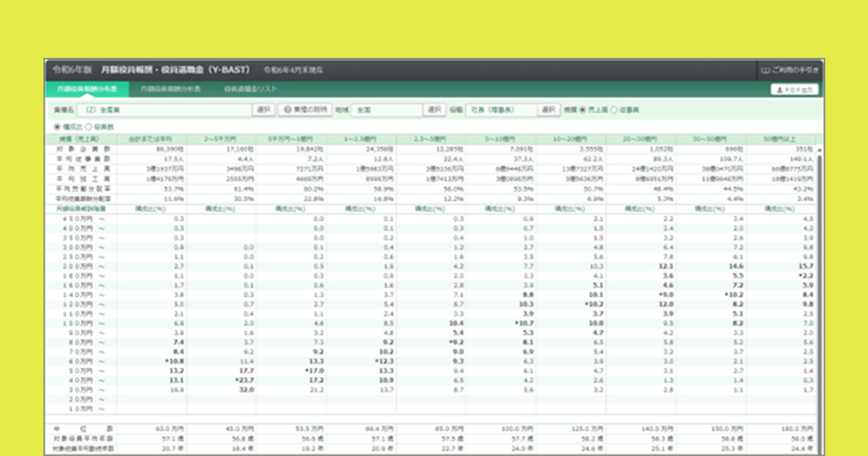The image size is (868, 456).
Task: Select the 従事員 scale radio button
Action: [x=615, y=110]
